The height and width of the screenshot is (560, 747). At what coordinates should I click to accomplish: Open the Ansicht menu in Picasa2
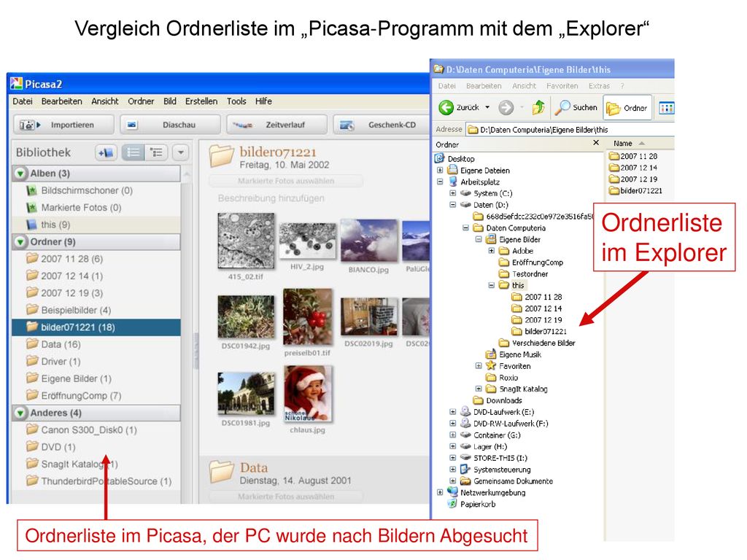coord(105,101)
